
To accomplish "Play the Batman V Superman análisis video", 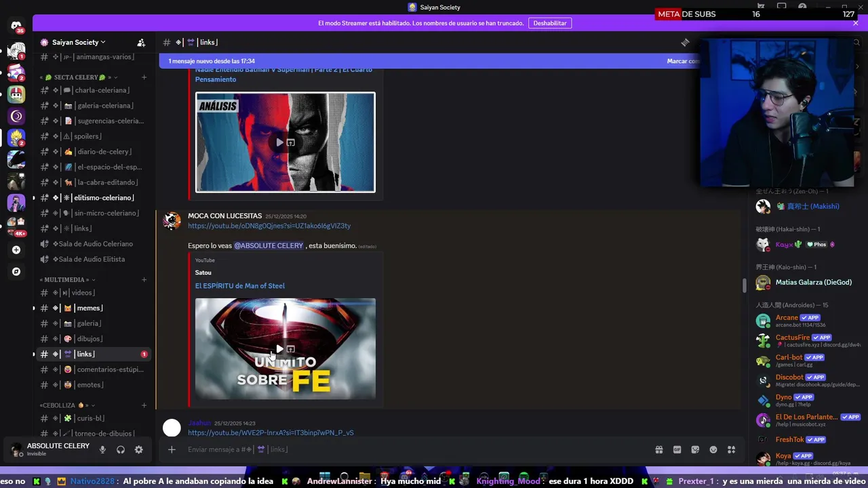I will (279, 142).
